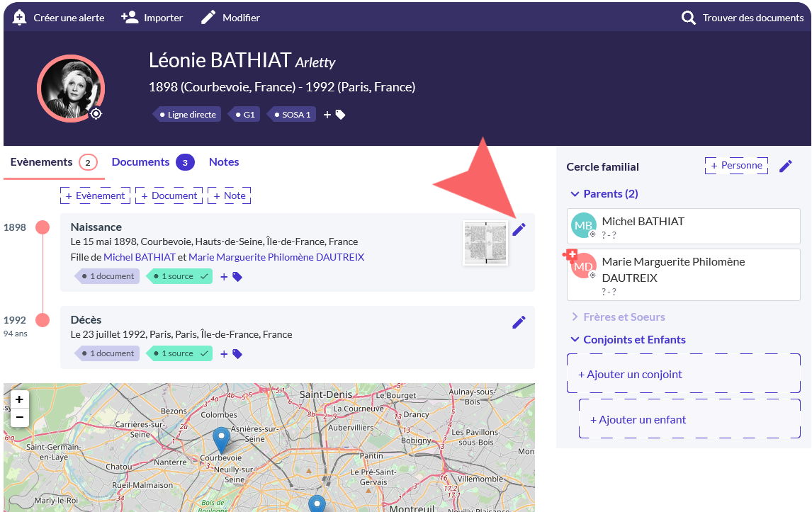
Task: Click the Importer label
Action: coord(163,18)
